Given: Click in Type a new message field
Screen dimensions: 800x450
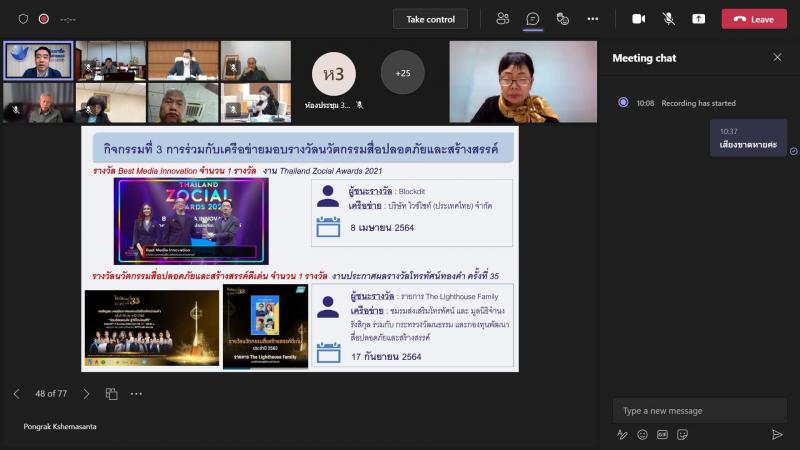Looking at the screenshot, I should [699, 411].
